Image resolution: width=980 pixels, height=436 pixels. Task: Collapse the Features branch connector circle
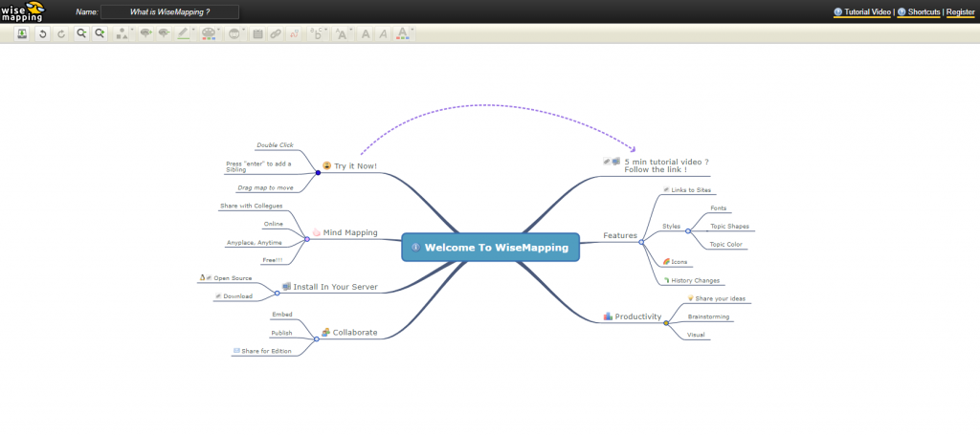click(x=641, y=242)
